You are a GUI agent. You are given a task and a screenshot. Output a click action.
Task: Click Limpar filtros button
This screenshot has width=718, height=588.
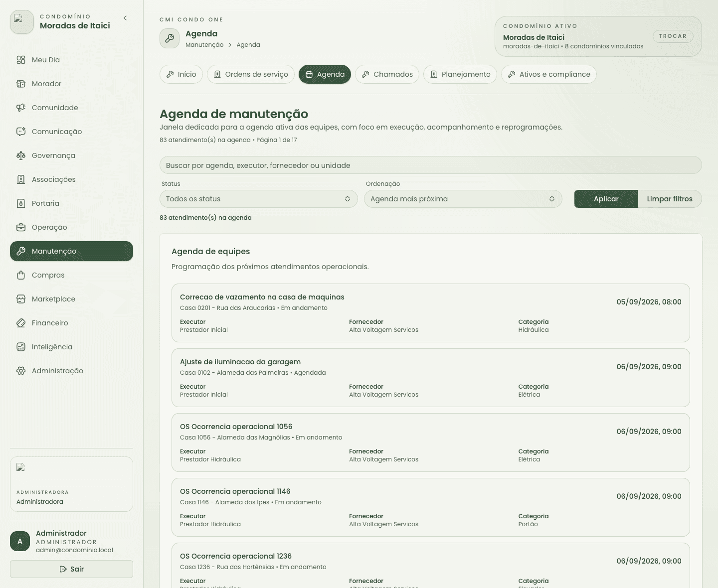pyautogui.click(x=670, y=199)
